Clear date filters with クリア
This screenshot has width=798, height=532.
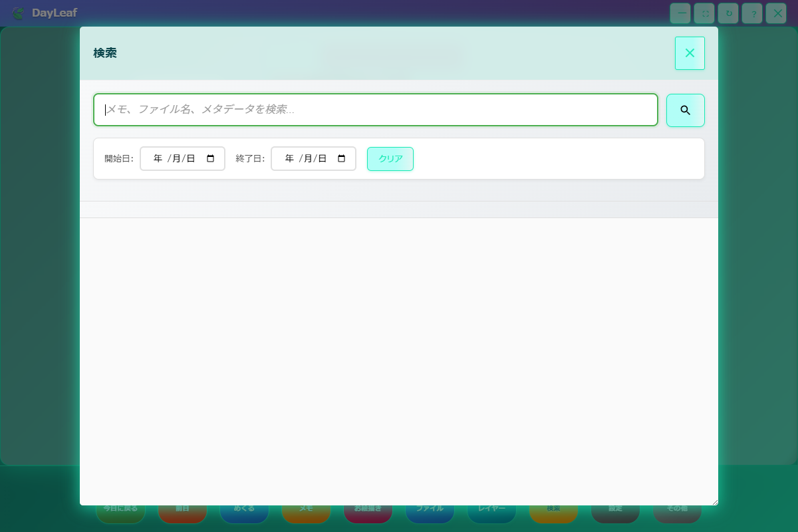pyautogui.click(x=390, y=159)
